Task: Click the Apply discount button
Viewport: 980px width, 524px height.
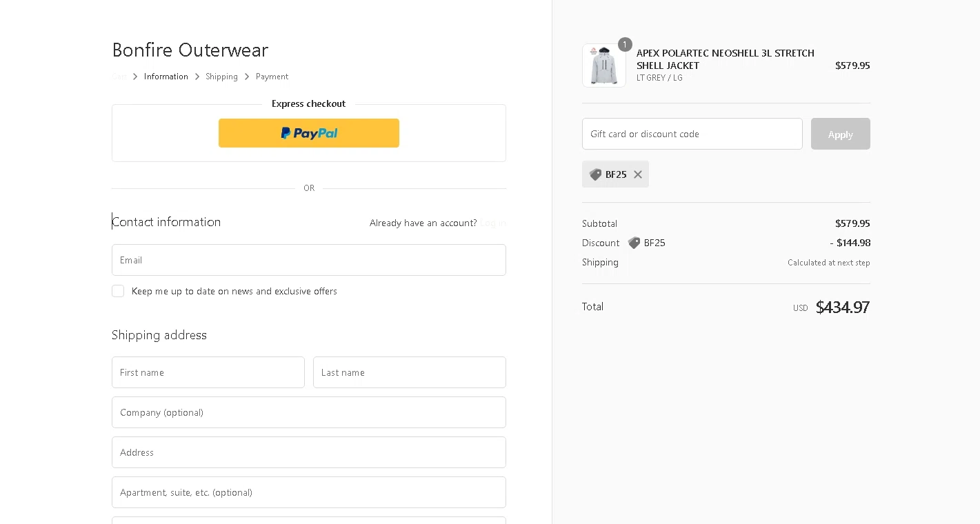Action: point(841,134)
